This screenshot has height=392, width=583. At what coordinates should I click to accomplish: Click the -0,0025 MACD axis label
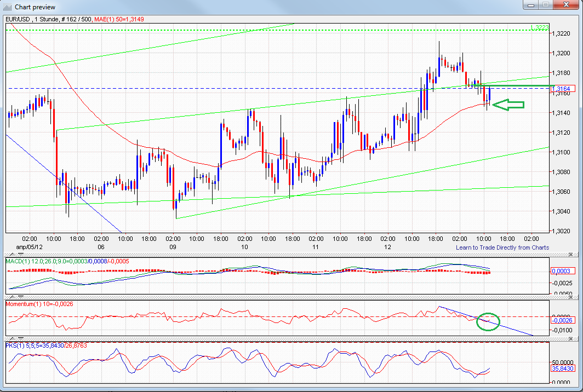pos(563,283)
